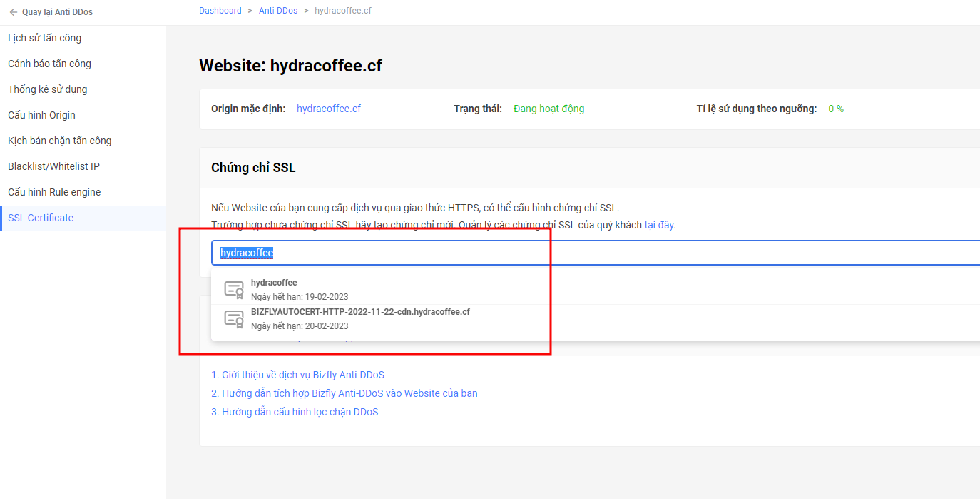
Task: Open Cảnh báo tấn công menu
Action: click(50, 64)
